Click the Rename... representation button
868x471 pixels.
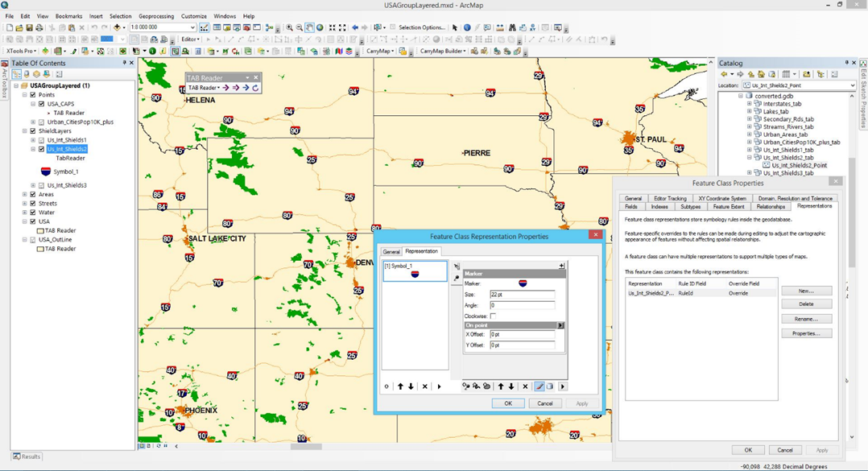(807, 319)
